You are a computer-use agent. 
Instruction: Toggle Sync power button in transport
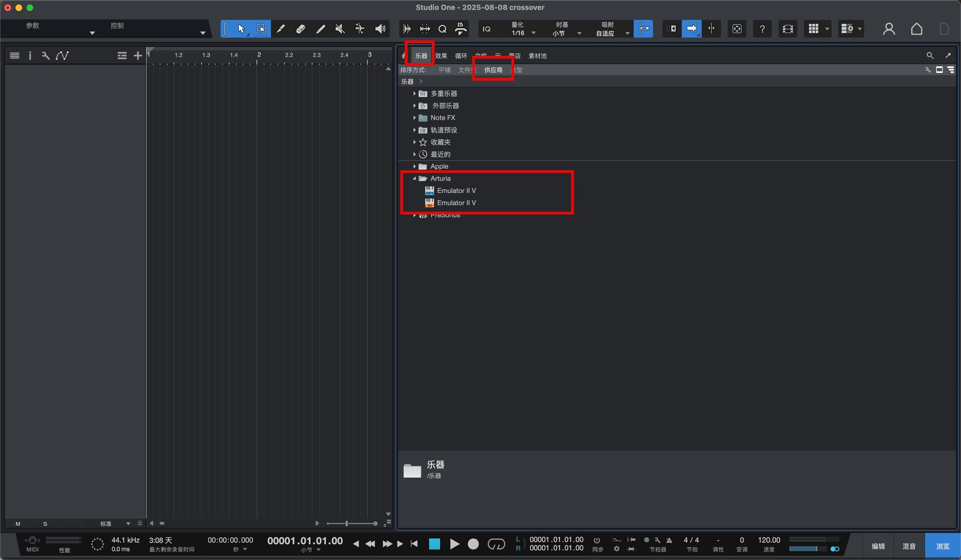597,540
